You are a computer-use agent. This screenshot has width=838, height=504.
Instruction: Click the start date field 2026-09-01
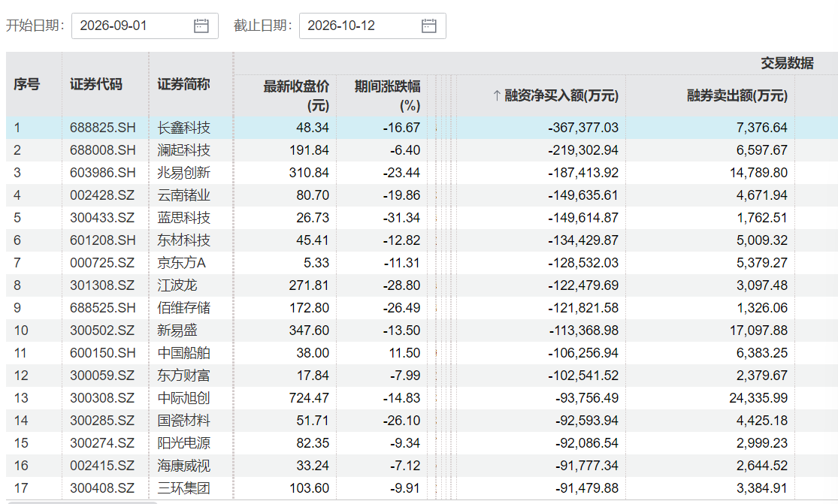(x=145, y=26)
